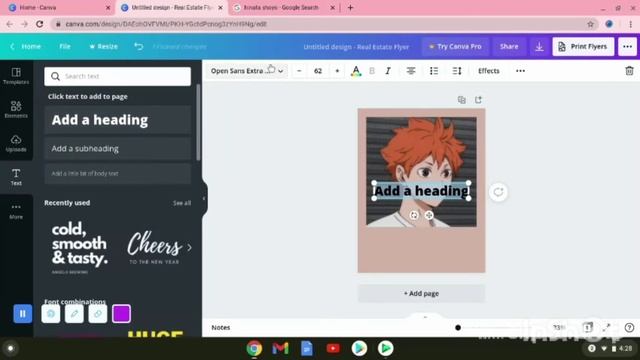The height and width of the screenshot is (360, 640).
Task: Open the ChromeOS launcher button
Action: (x=11, y=348)
